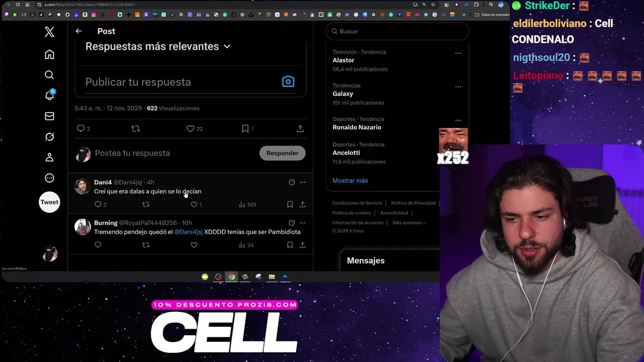Open Grok icon in sidebar
Screen dimensions: 644x362
click(49, 137)
